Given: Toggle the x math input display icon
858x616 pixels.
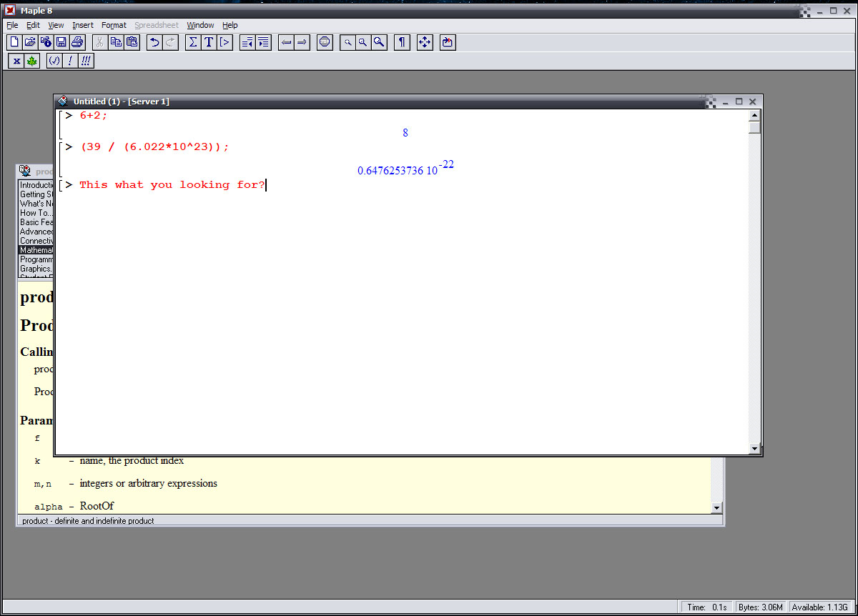Looking at the screenshot, I should (16, 61).
